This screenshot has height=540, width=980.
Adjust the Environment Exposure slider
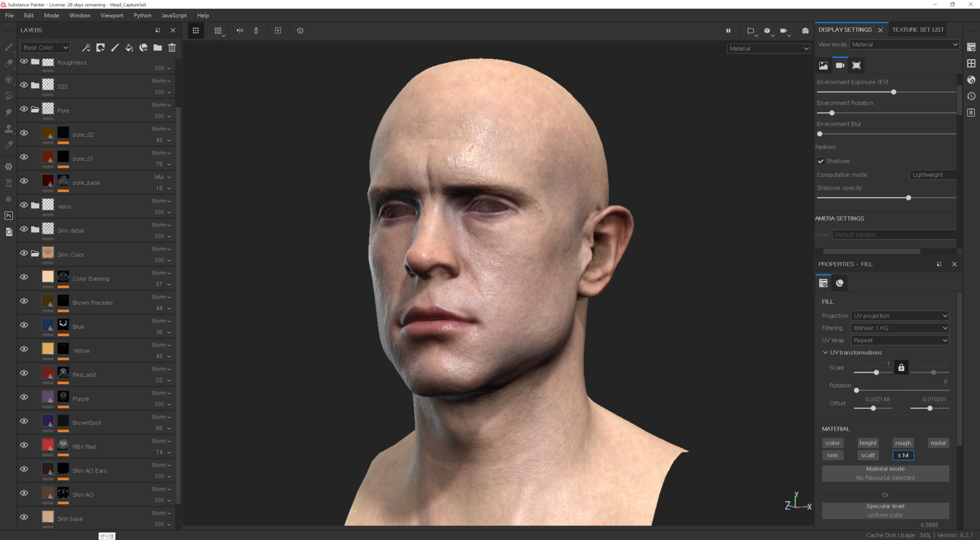pos(893,92)
